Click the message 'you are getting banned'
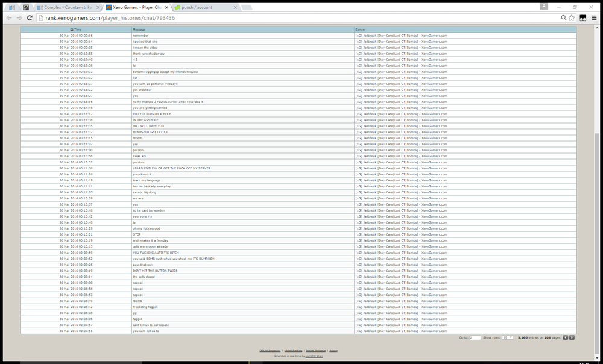 click(150, 108)
